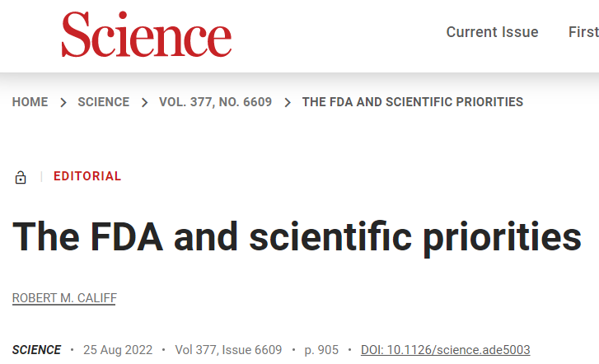Viewport: 599px width, 364px height.
Task: Go to the HOME breadcrumb link
Action: point(30,102)
